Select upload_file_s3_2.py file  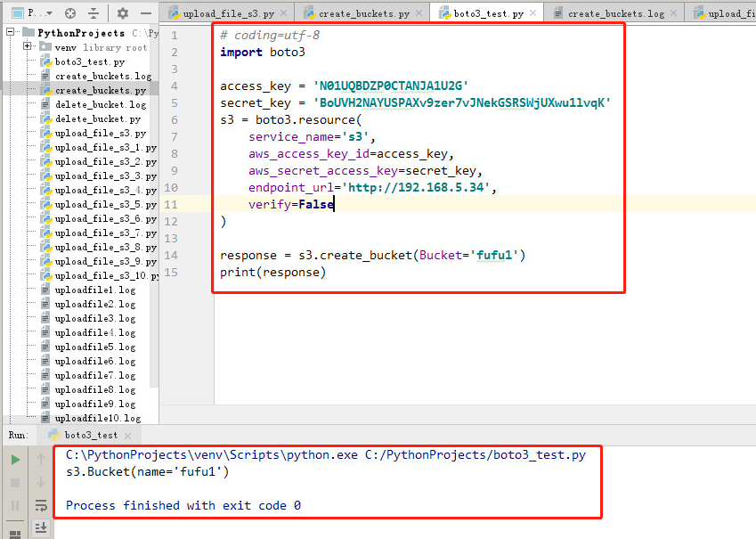106,161
